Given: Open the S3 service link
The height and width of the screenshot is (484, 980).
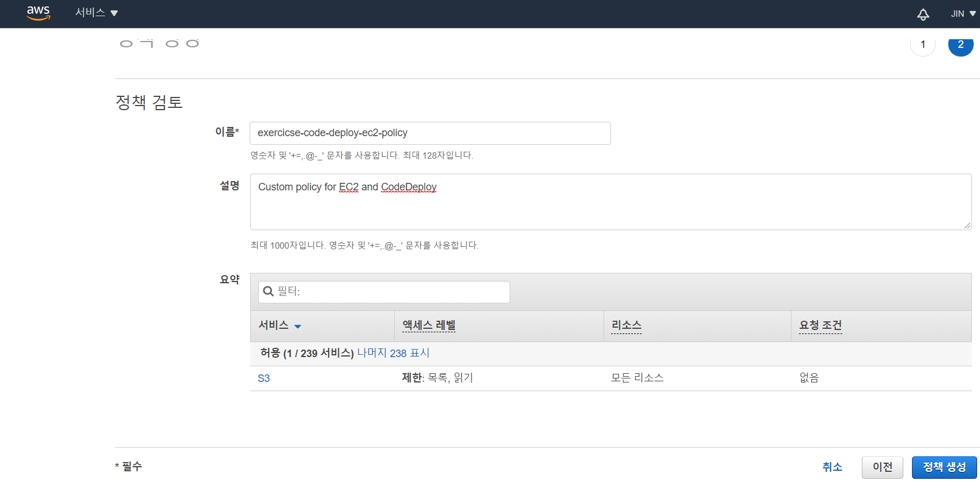Looking at the screenshot, I should (x=263, y=378).
